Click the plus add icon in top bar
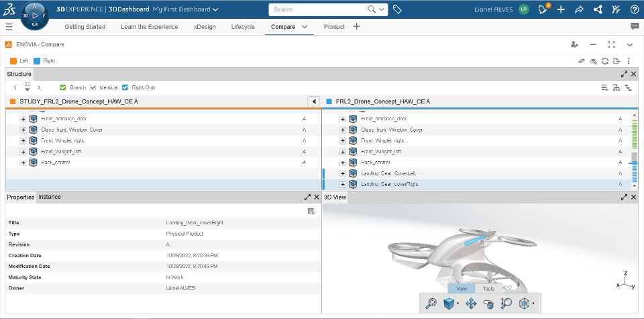 point(561,9)
